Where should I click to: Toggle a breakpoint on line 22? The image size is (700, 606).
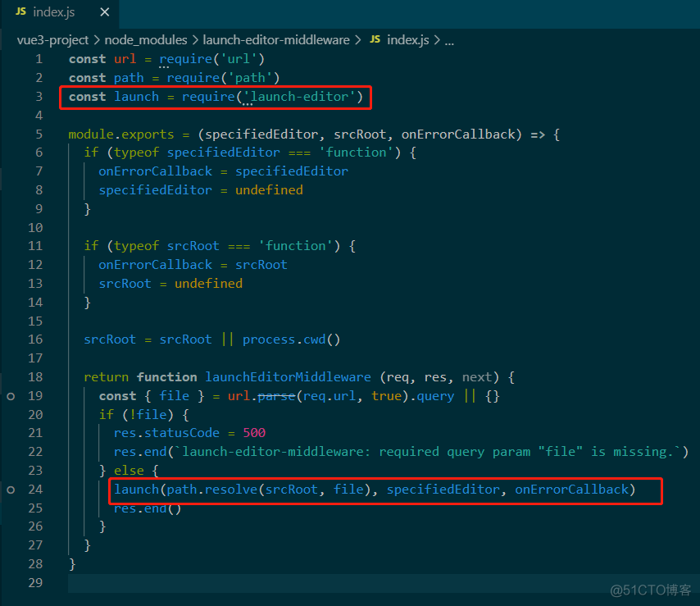11,451
